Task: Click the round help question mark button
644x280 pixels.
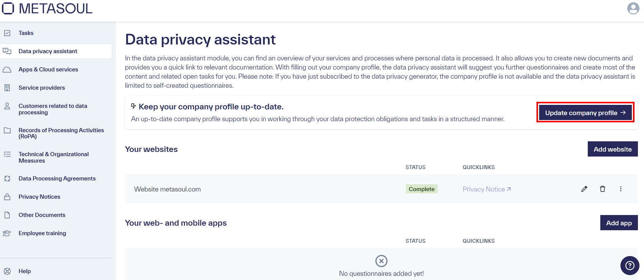Action: point(630,265)
